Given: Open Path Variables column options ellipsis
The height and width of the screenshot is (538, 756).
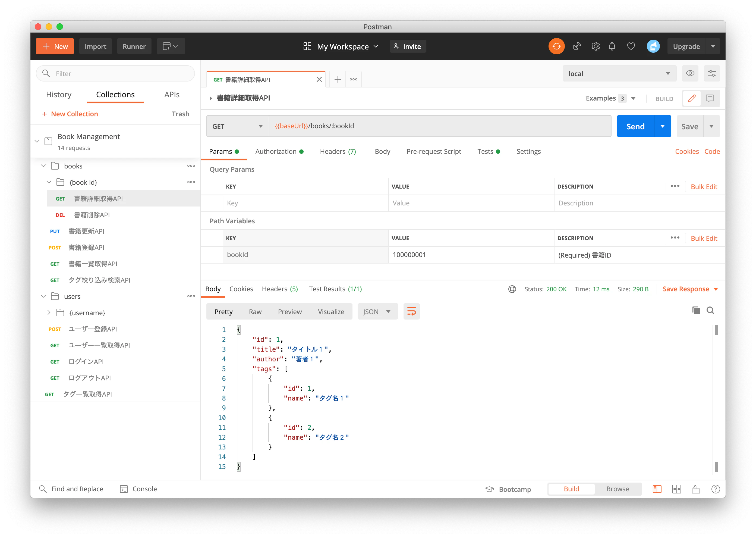Looking at the screenshot, I should (x=675, y=238).
